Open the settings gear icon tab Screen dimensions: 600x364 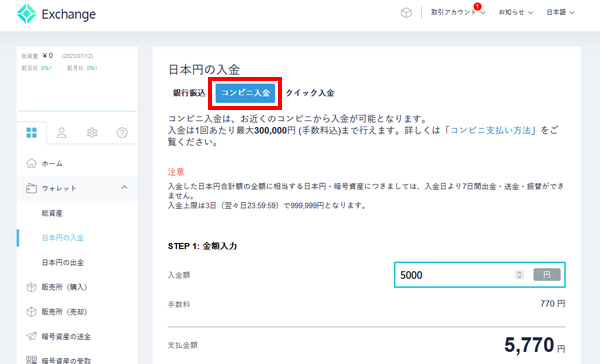pos(92,133)
